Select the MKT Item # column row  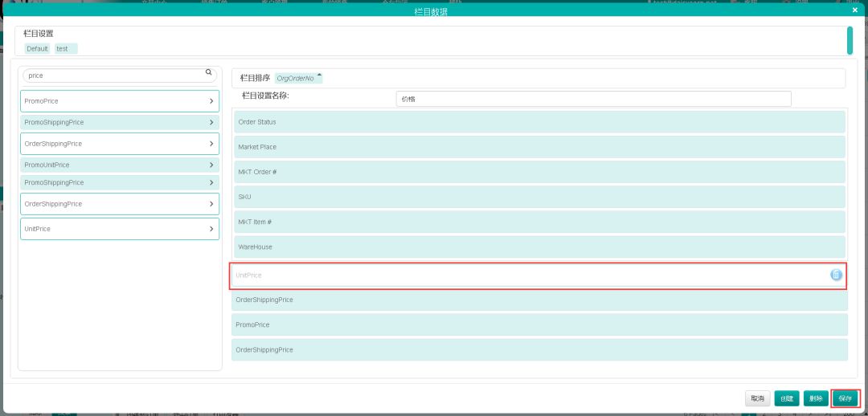[539, 222]
